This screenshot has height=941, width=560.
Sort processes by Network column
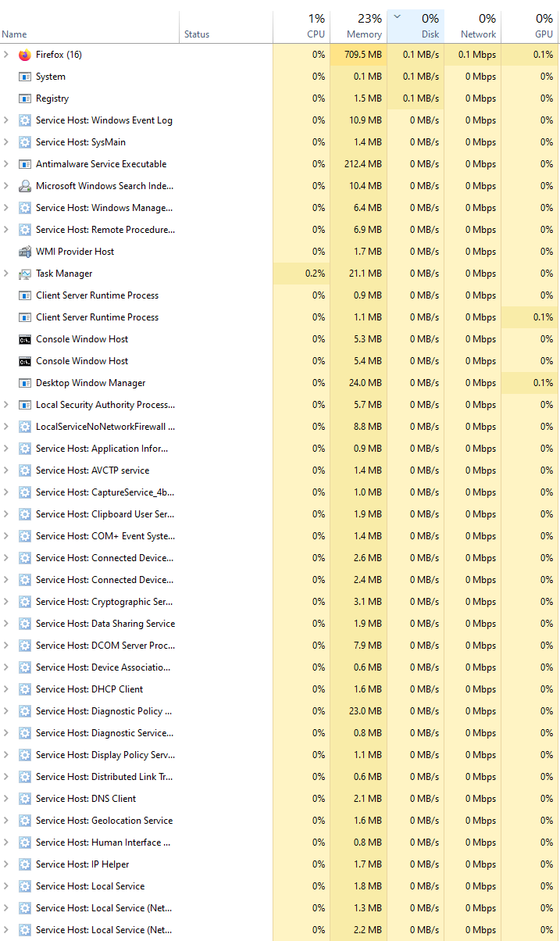tap(473, 27)
